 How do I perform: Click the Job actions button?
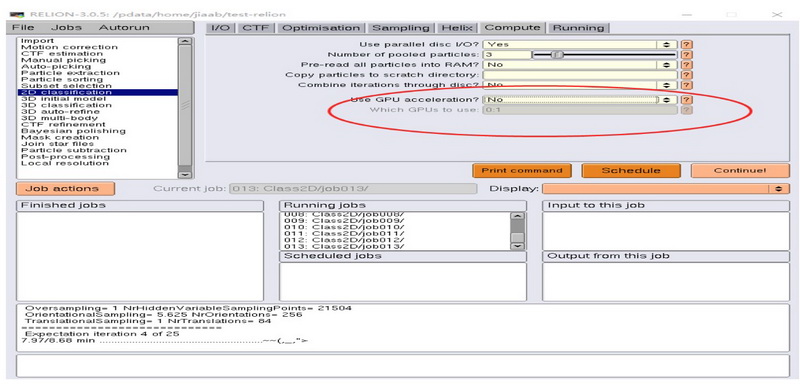tap(65, 189)
